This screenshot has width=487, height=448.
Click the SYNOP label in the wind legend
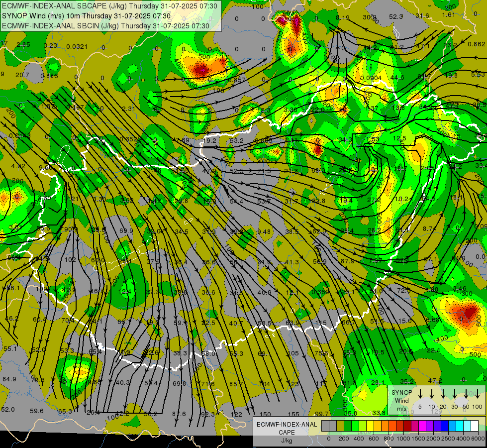[x=401, y=392]
